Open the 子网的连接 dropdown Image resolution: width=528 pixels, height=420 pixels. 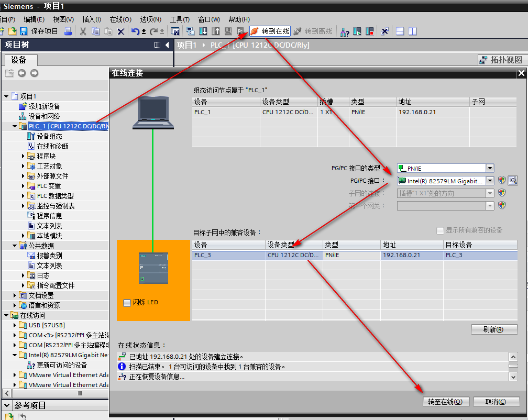[x=490, y=193]
